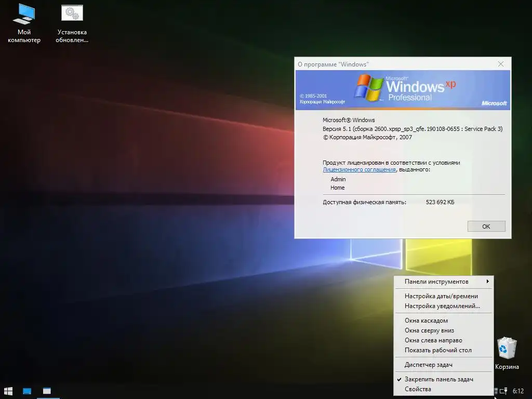Click the title bar text О программе "Windows"

333,64
